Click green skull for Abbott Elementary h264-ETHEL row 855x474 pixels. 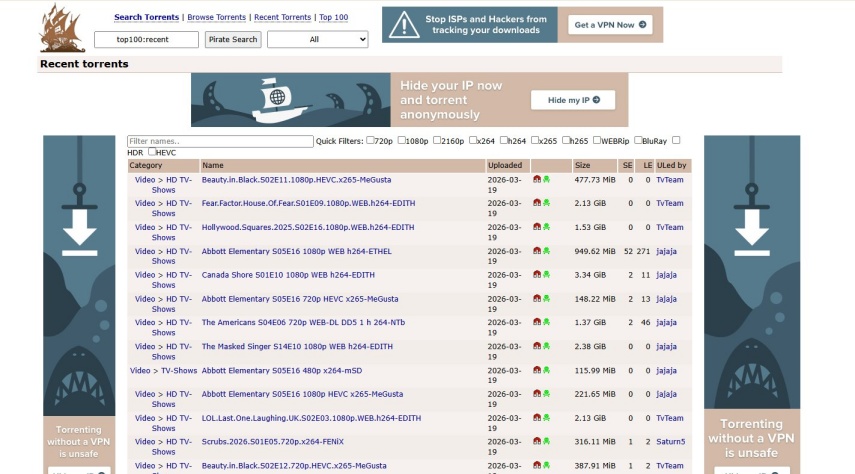(x=546, y=251)
